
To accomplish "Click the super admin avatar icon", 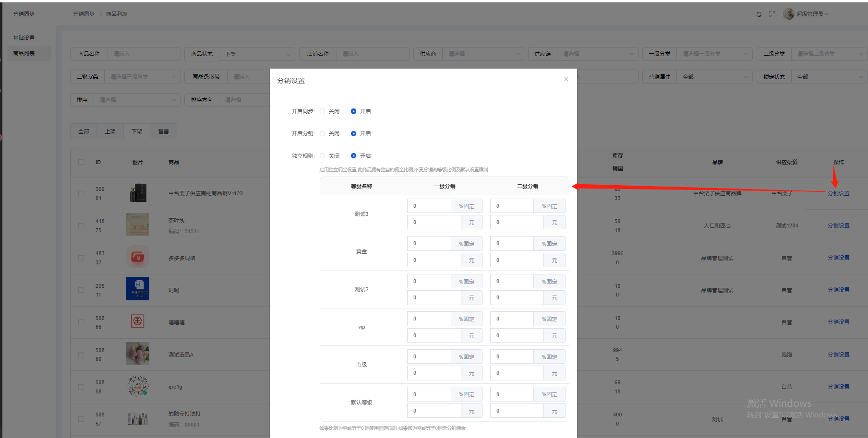I will coord(788,14).
